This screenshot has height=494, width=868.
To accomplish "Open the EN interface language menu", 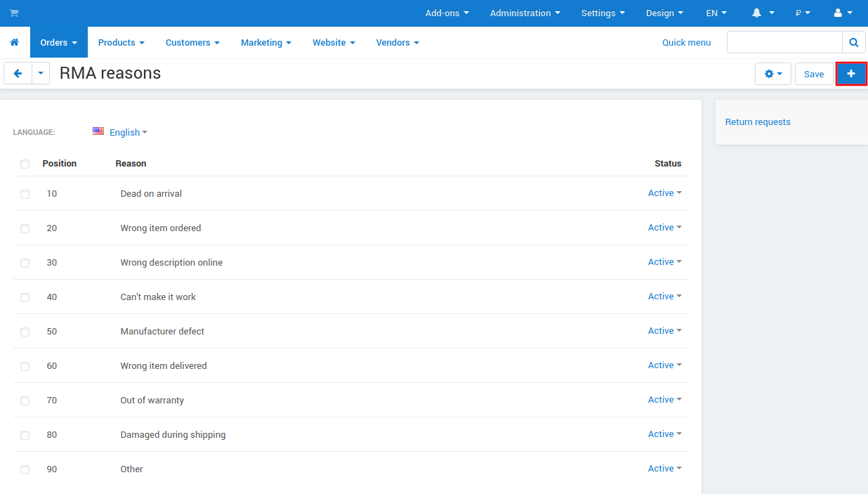I will coord(716,13).
